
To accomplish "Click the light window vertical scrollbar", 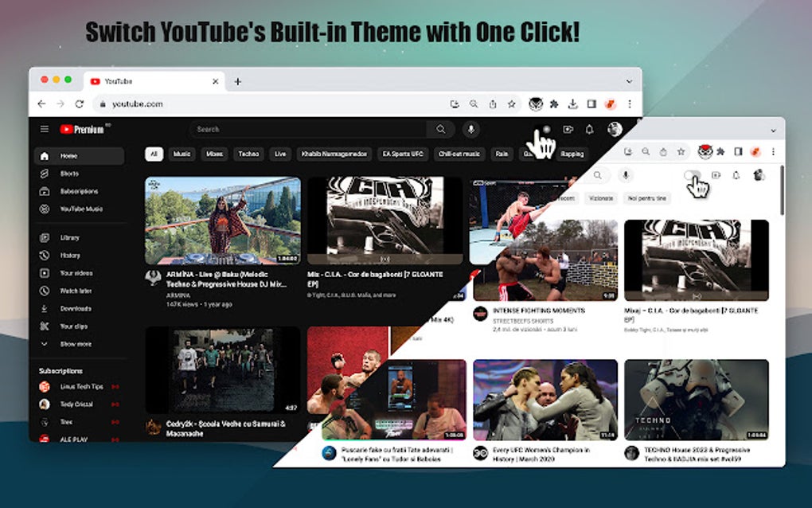I will [782, 190].
